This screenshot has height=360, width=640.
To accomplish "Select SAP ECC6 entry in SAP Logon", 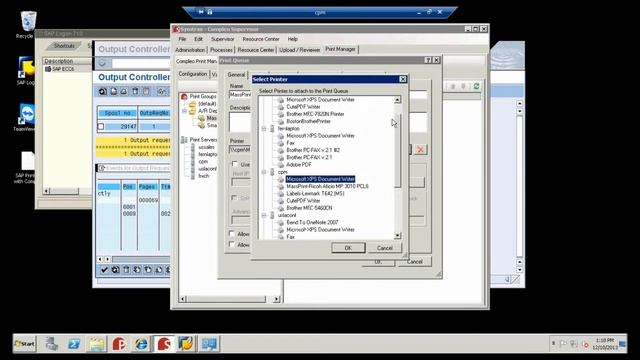I will [63, 69].
